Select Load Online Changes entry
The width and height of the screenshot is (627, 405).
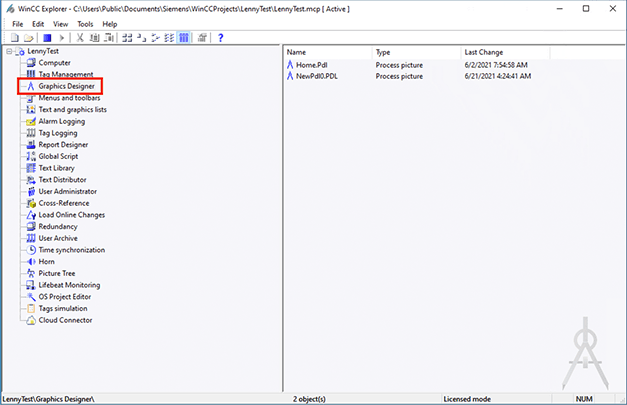pos(72,215)
